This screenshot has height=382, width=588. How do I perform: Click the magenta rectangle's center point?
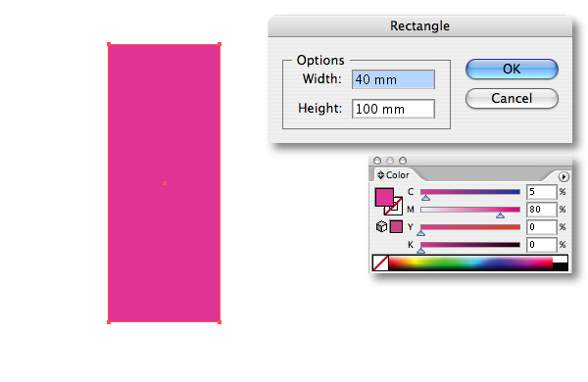point(165,183)
